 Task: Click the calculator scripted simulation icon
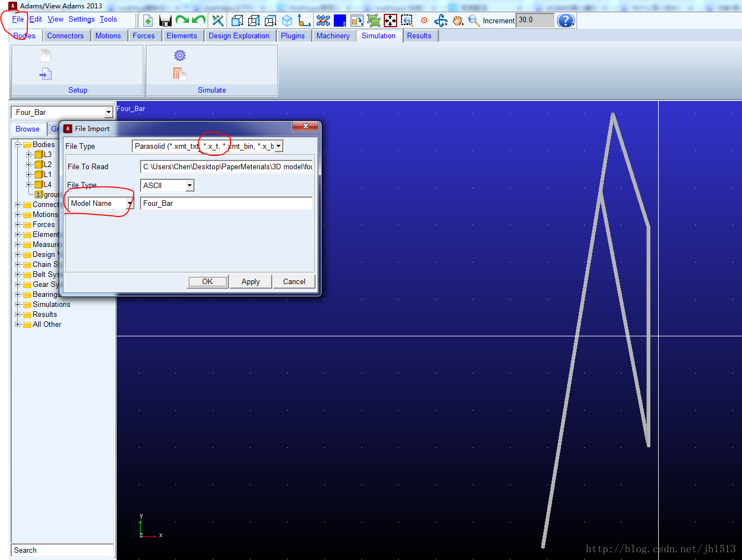pos(179,73)
